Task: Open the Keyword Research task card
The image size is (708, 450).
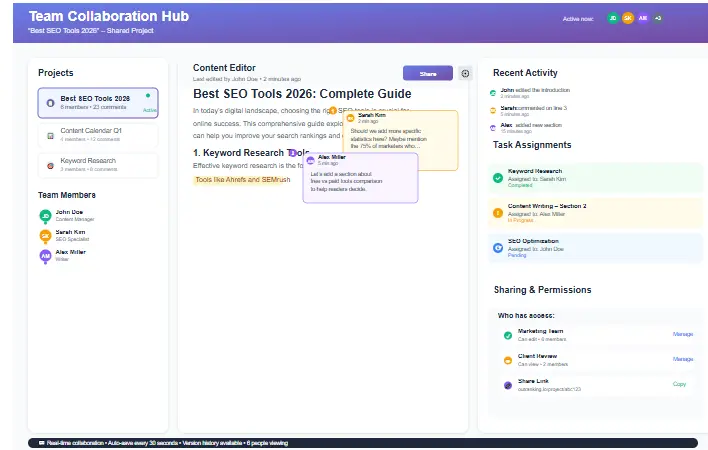Action: pyautogui.click(x=596, y=178)
